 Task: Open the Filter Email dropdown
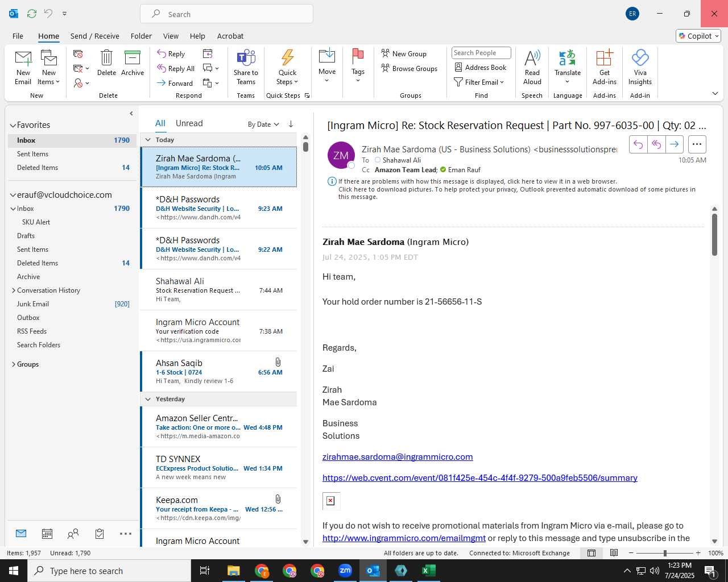[479, 82]
